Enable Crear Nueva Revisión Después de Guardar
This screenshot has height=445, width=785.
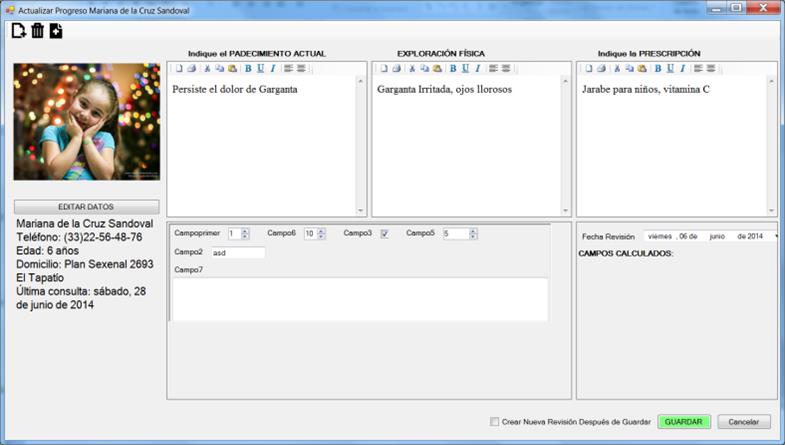(x=495, y=422)
